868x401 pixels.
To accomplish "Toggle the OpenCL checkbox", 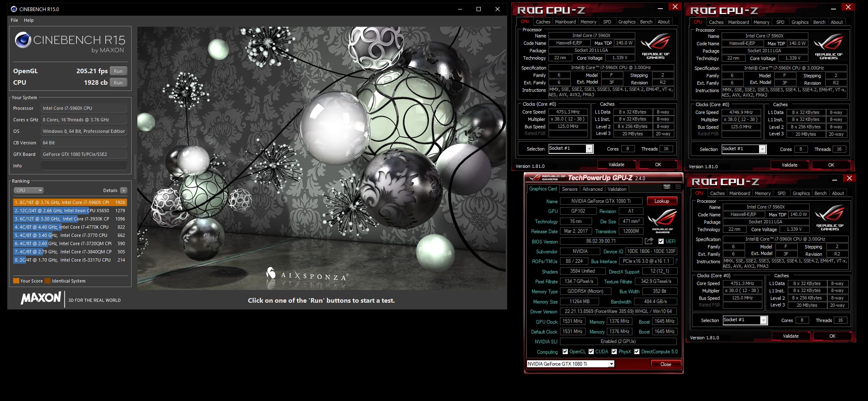I will tap(565, 352).
